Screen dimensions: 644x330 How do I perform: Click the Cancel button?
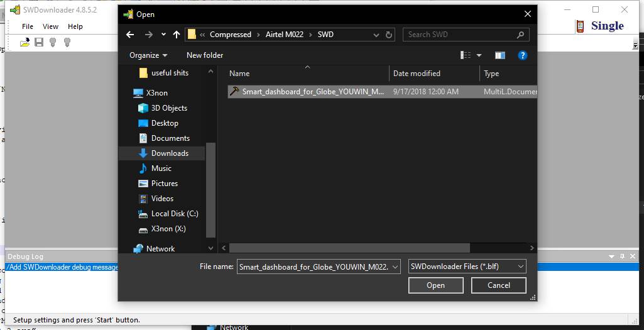tap(499, 285)
